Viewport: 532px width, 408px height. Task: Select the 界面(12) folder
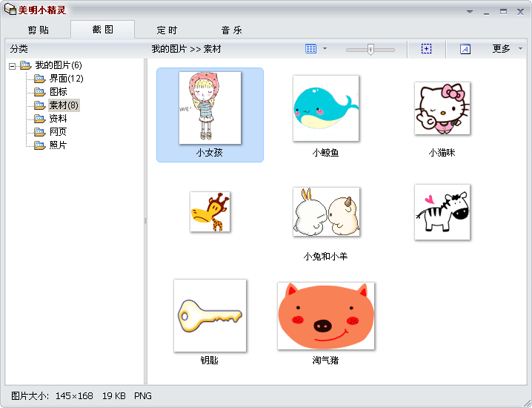(66, 79)
